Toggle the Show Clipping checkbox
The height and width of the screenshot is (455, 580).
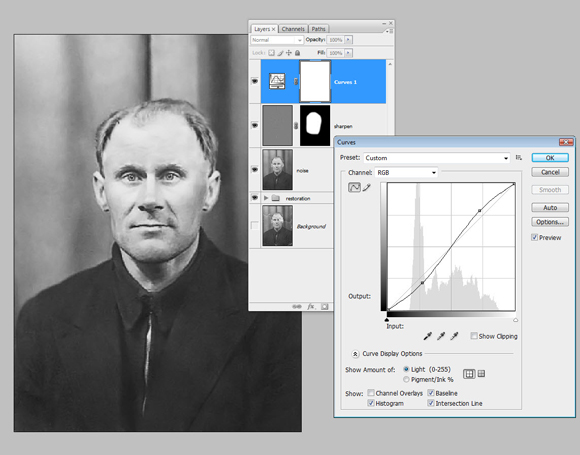click(473, 336)
